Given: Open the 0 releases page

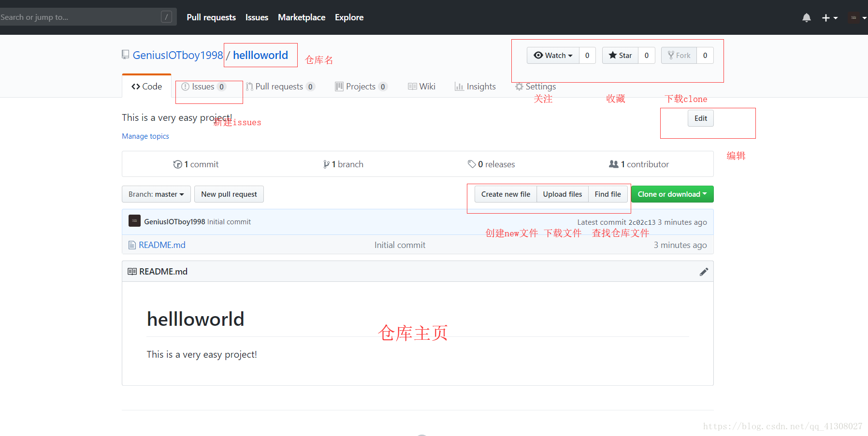Looking at the screenshot, I should [x=492, y=164].
